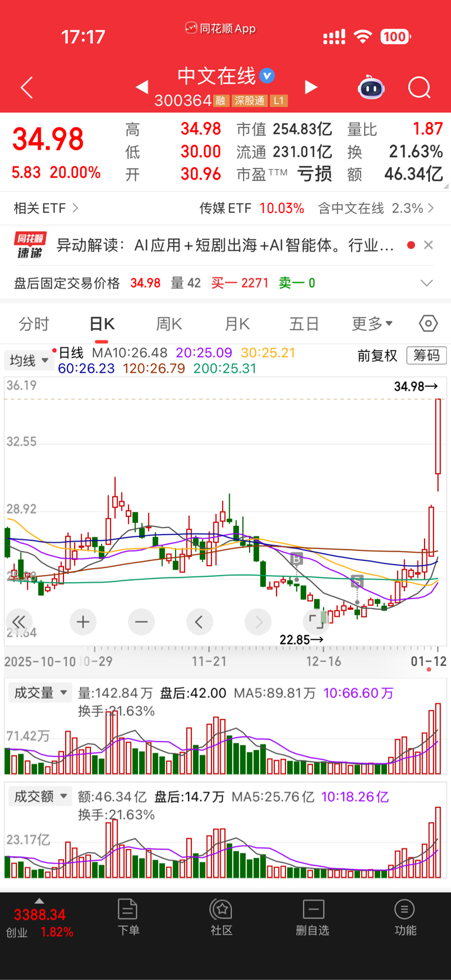Open 下单 order icon in bottom bar
Viewport: 451px width, 980px height.
coord(128,917)
